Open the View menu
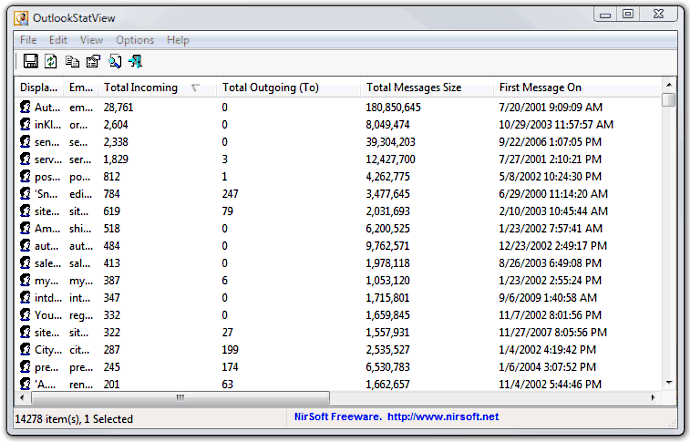 coord(91,40)
